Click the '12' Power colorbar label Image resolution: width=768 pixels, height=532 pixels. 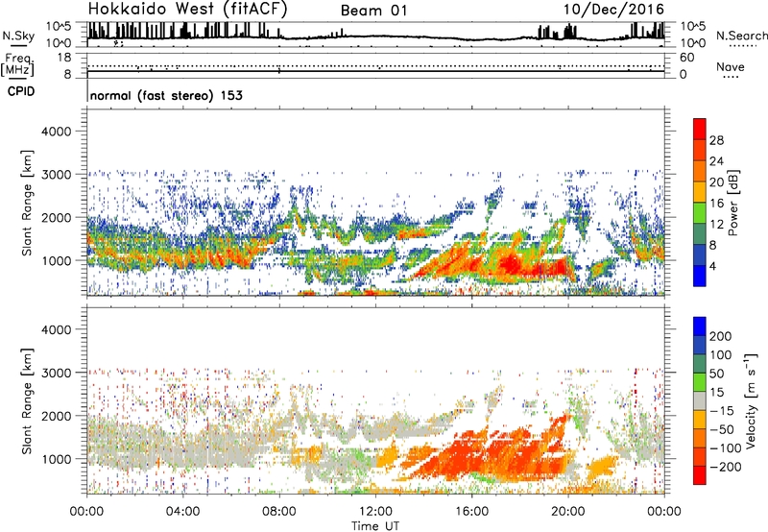(716, 225)
